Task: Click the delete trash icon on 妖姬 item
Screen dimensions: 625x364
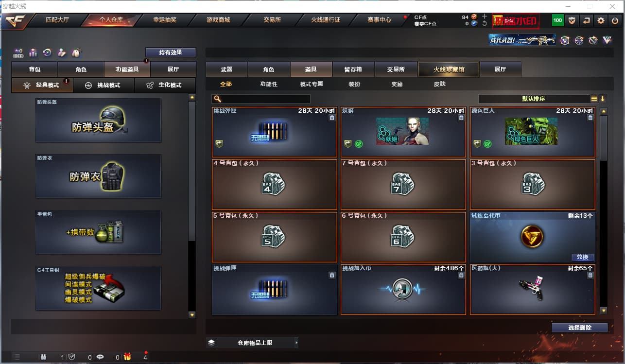Action: tap(461, 118)
